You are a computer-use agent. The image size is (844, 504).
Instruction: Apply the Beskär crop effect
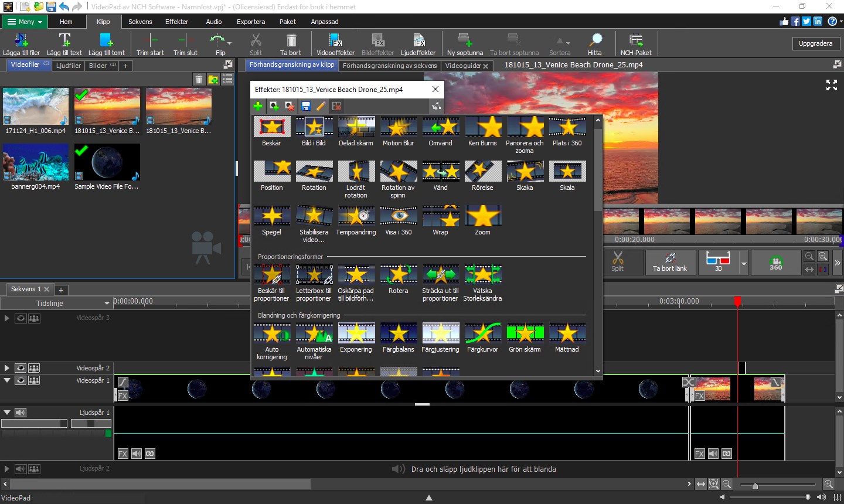(271, 131)
